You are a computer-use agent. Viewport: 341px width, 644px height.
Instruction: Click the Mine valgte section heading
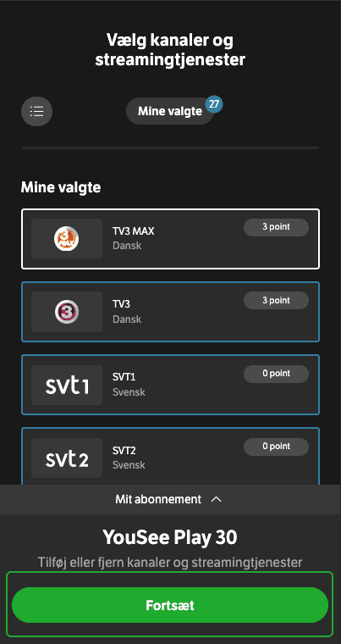61,187
